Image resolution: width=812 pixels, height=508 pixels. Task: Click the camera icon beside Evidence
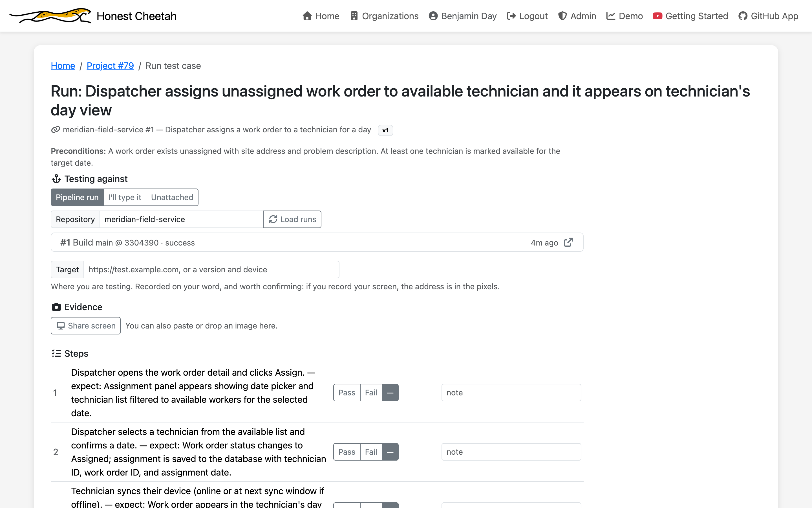tap(56, 307)
